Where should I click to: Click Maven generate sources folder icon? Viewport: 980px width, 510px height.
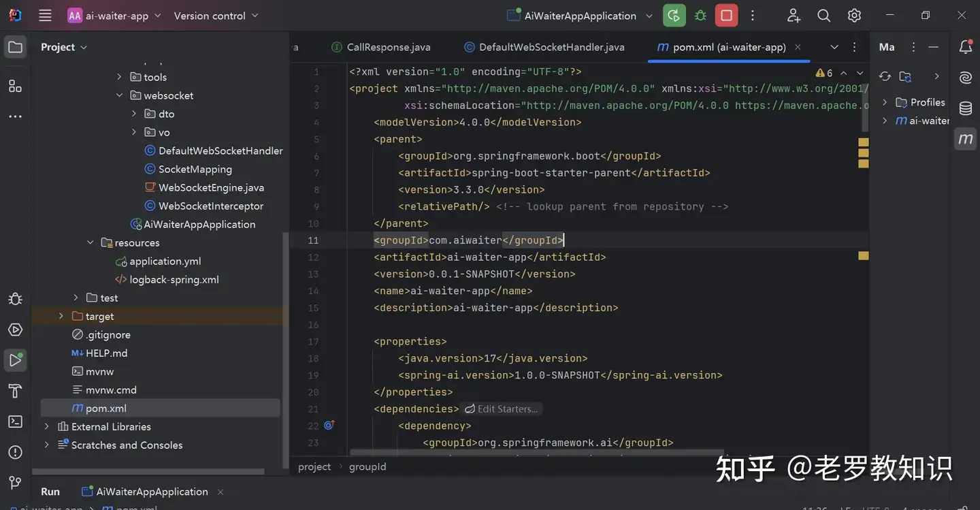(x=905, y=76)
